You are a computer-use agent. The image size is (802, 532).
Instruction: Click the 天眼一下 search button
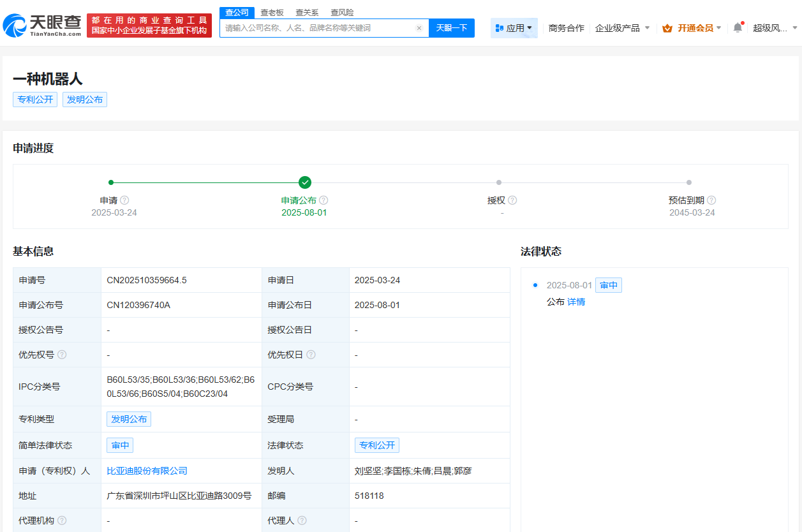tap(451, 27)
